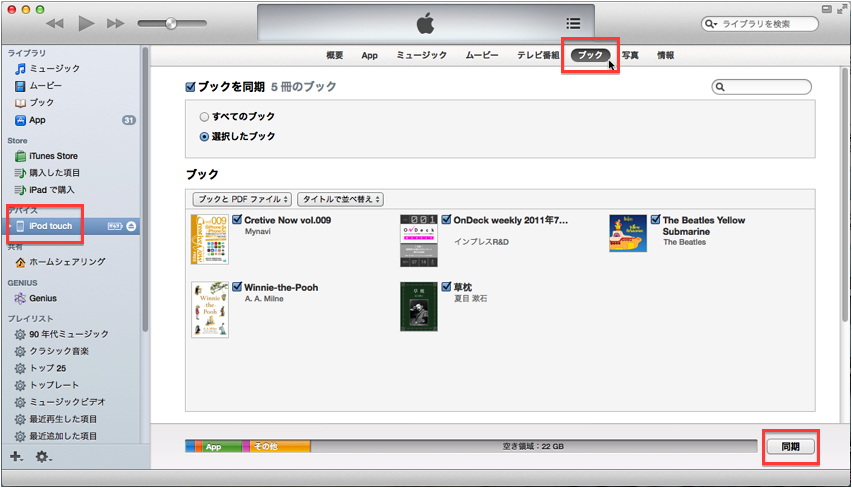The width and height of the screenshot is (852, 488).
Task: Select the すべてのブック radio button
Action: tap(204, 117)
